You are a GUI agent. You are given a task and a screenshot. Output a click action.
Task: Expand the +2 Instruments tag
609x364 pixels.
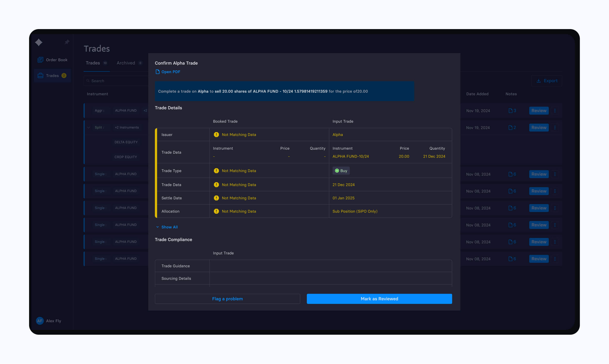[127, 127]
